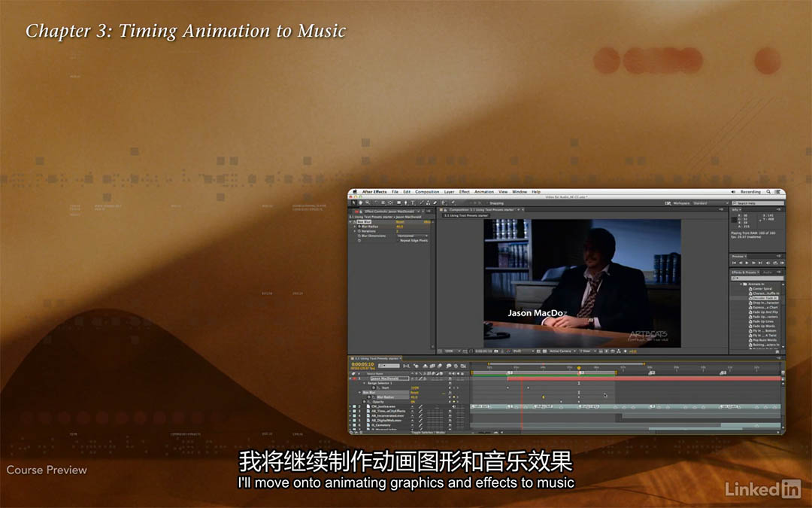Select the Type tool
This screenshot has height=508, width=812.
[x=413, y=203]
